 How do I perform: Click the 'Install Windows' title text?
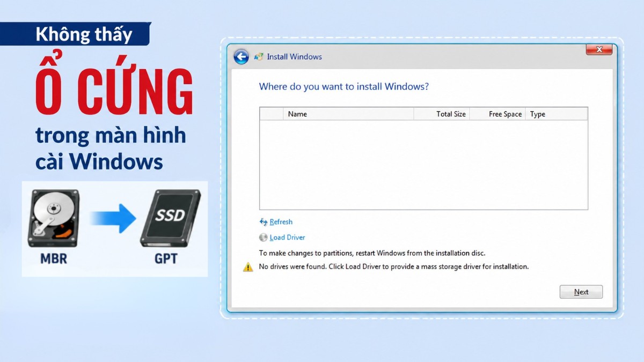click(x=295, y=57)
